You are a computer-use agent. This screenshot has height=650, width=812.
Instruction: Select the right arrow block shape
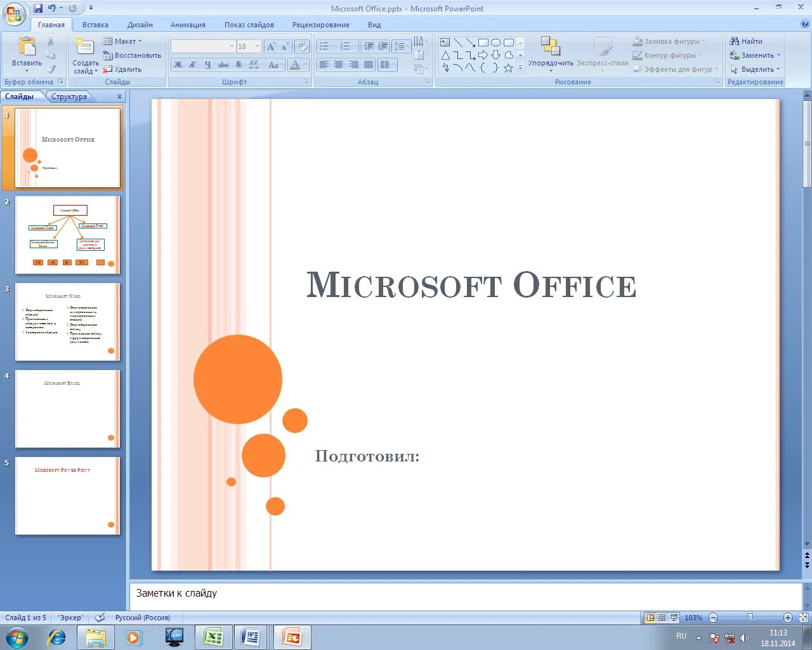483,55
